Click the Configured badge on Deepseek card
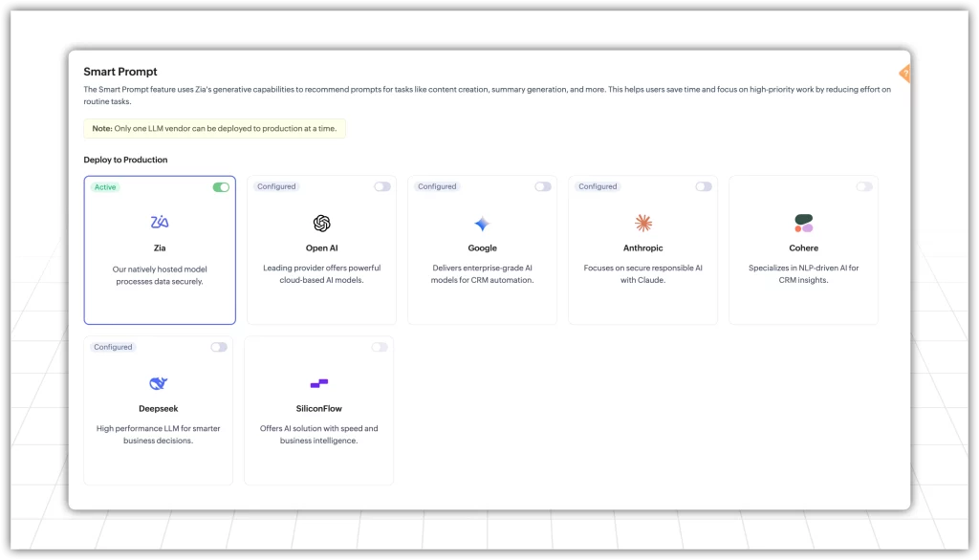 click(113, 347)
